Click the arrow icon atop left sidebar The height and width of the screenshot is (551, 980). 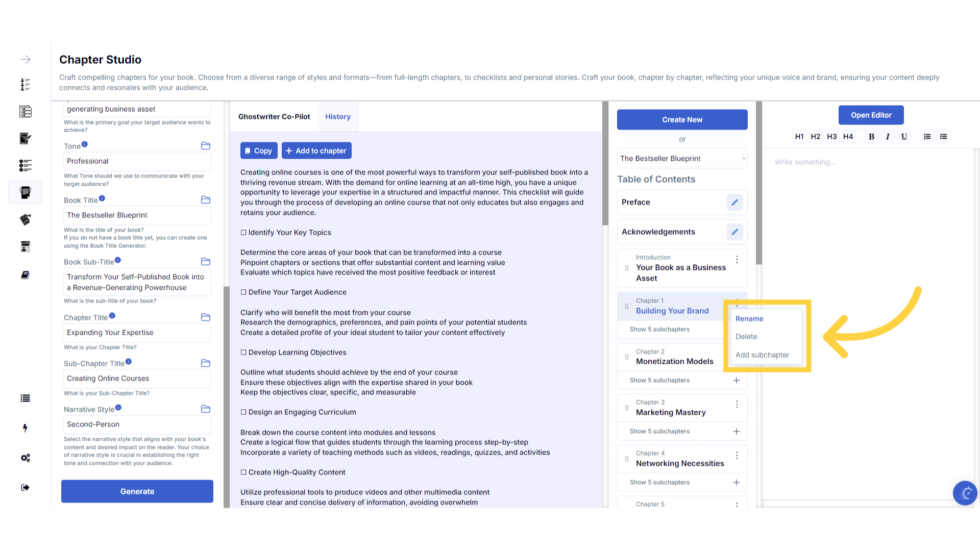tap(26, 60)
